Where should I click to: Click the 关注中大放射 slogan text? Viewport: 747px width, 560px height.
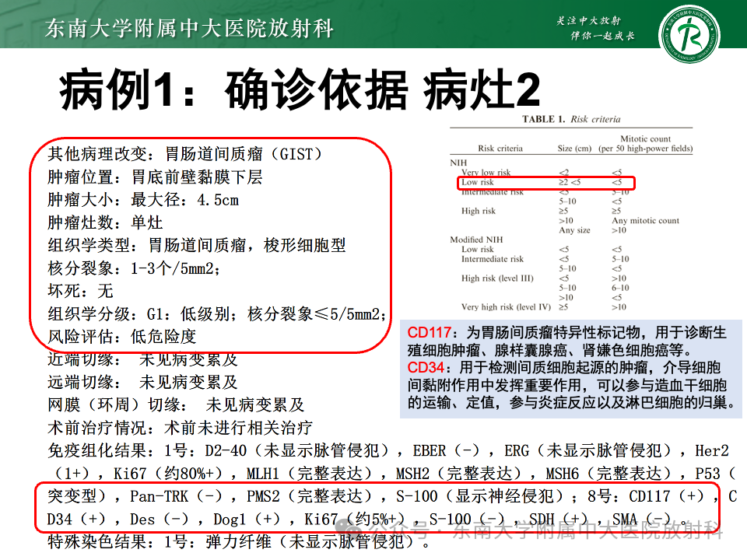click(589, 21)
